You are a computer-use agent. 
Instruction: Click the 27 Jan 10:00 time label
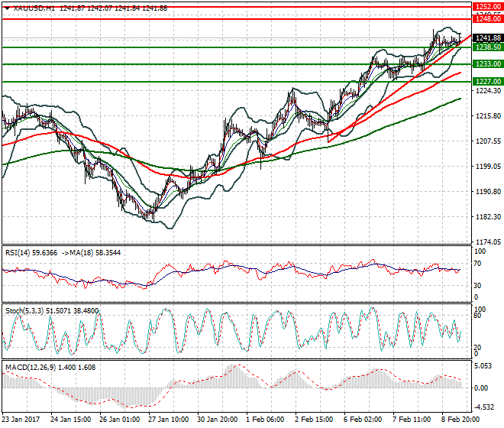pyautogui.click(x=169, y=420)
